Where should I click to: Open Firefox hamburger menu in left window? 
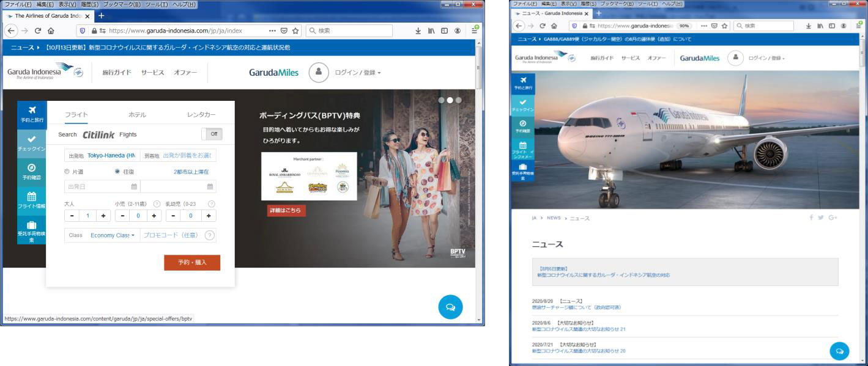(x=474, y=30)
